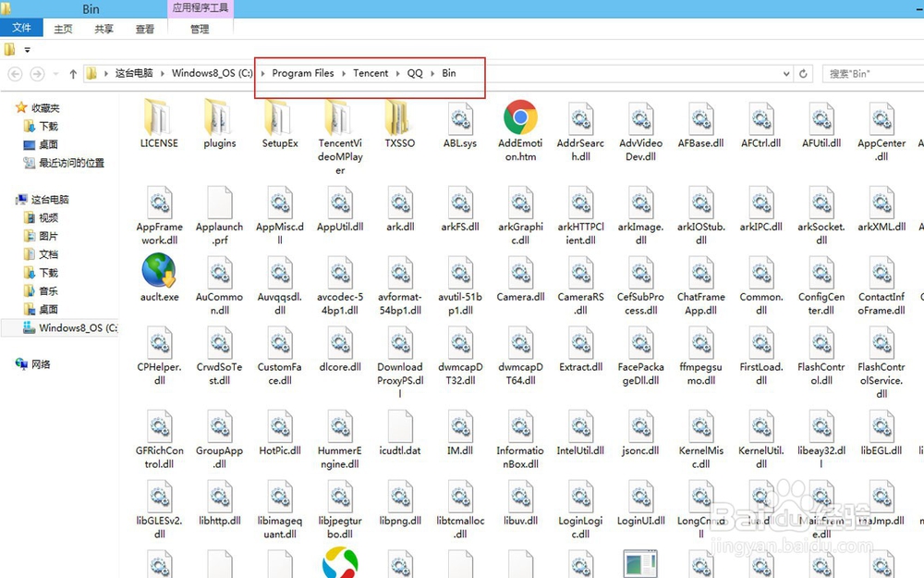Select the libEGL.dll file

pos(881,432)
